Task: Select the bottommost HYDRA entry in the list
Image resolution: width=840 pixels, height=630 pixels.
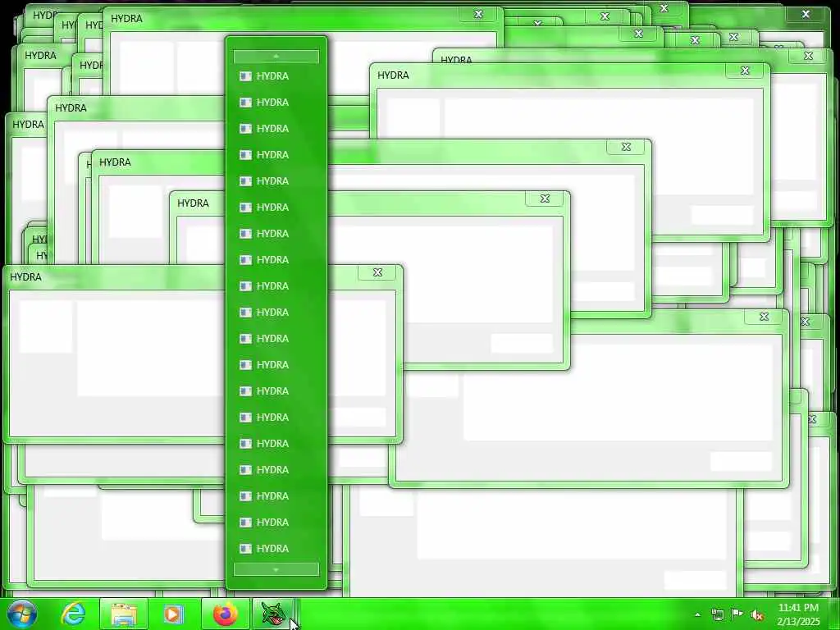Action: click(276, 549)
